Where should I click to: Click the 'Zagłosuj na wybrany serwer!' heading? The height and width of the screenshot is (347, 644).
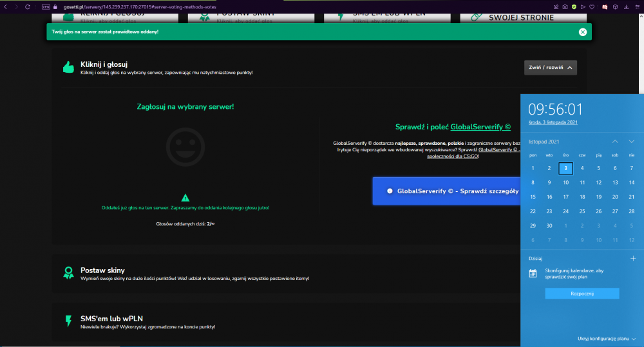[185, 107]
